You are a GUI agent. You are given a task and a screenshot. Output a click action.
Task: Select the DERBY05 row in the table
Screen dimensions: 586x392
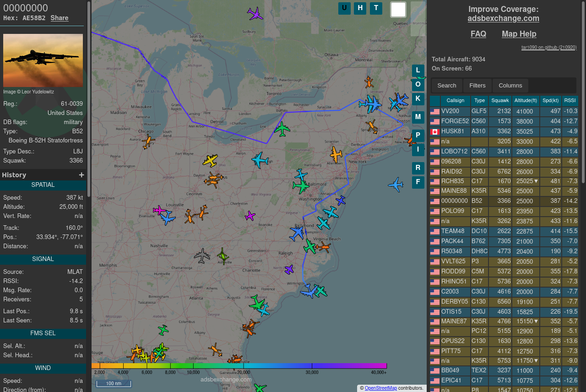coord(504,303)
